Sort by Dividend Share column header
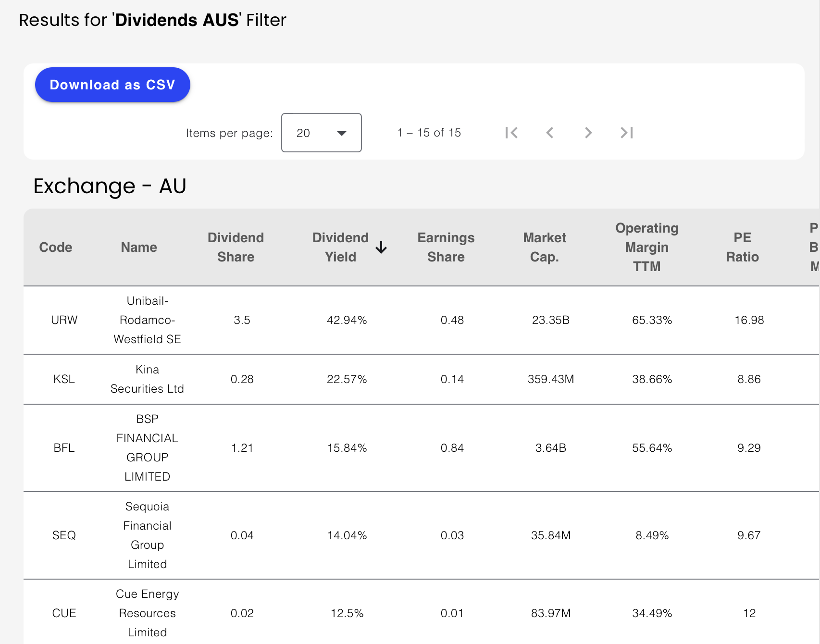820x644 pixels. (x=236, y=248)
